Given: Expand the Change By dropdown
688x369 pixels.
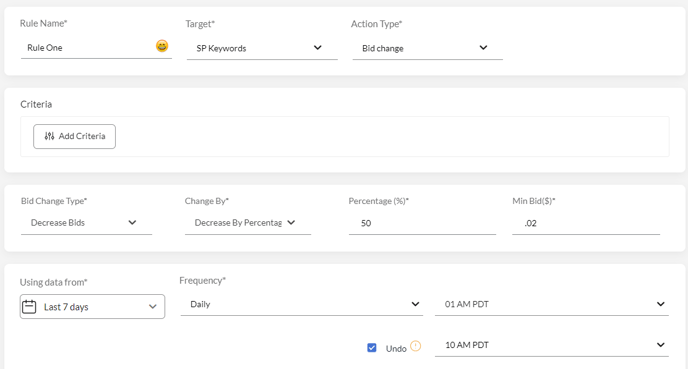Looking at the screenshot, I should (248, 223).
